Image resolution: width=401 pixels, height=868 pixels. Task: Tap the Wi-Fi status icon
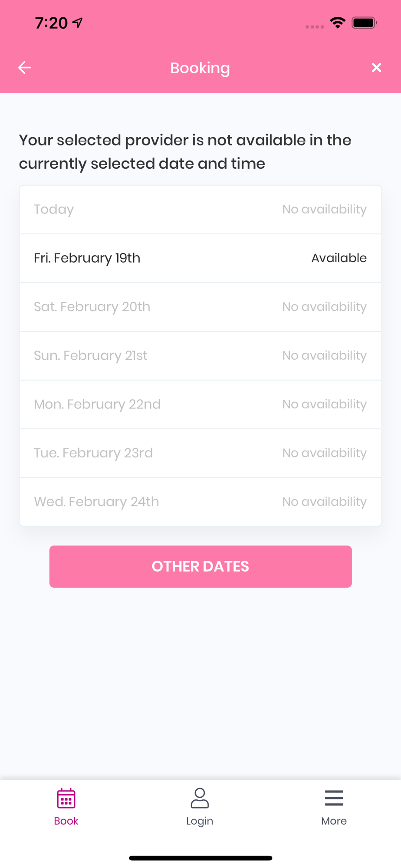coord(338,23)
